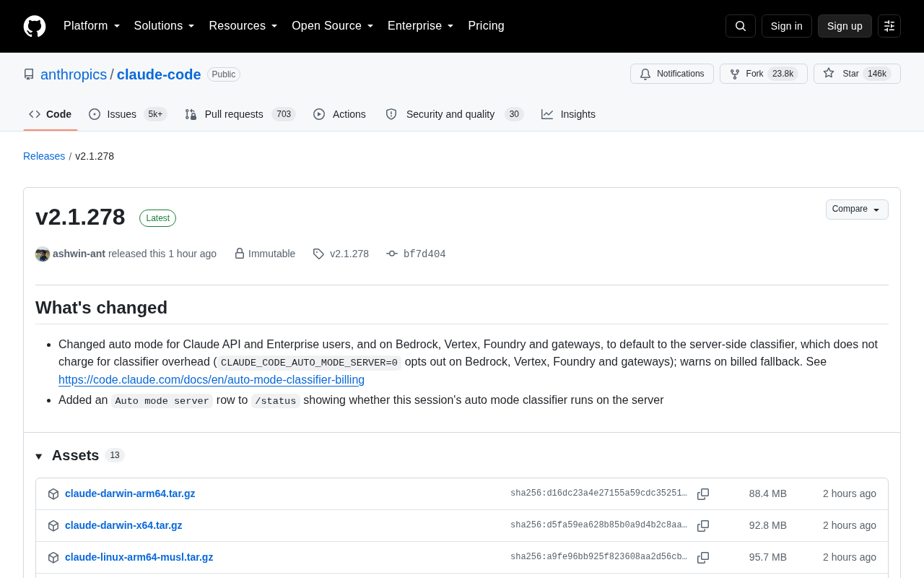This screenshot has height=578, width=924.
Task: Download claude-darwin-arm64.tar.gz
Action: click(130, 493)
